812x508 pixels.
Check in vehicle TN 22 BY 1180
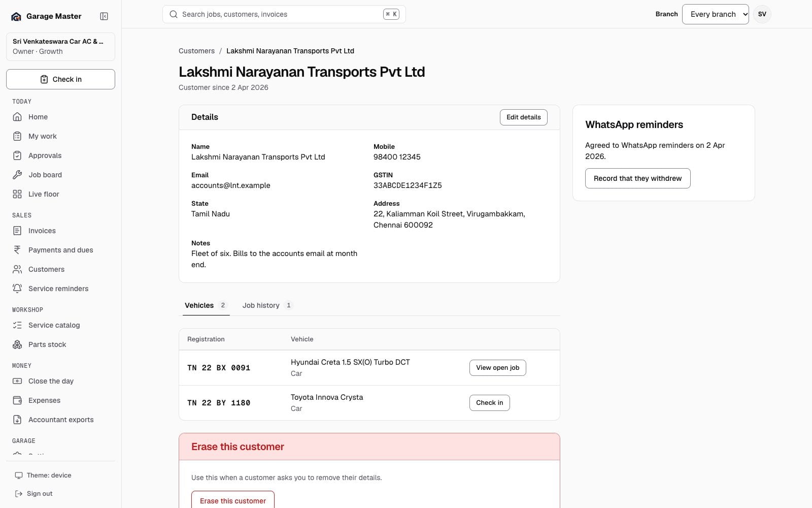(489, 403)
